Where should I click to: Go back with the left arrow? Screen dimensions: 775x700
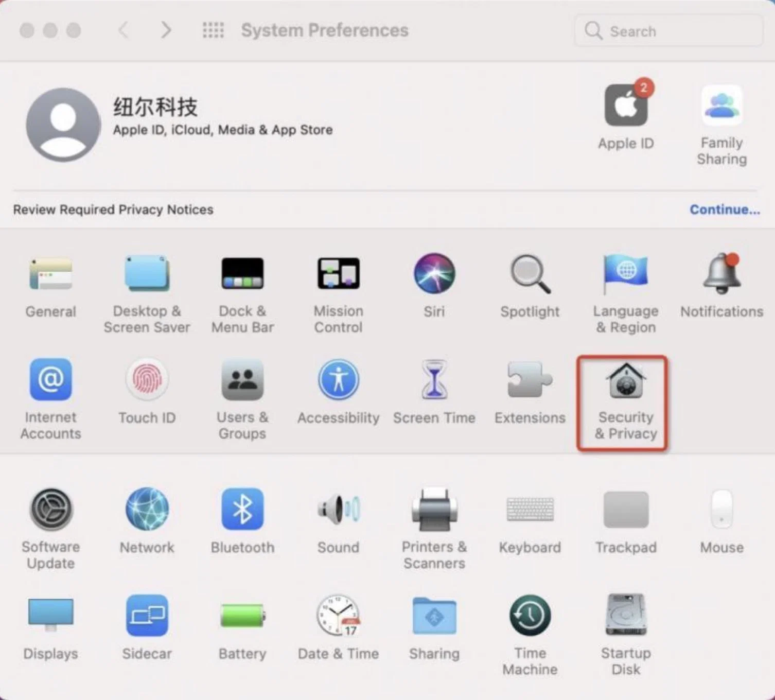click(123, 30)
